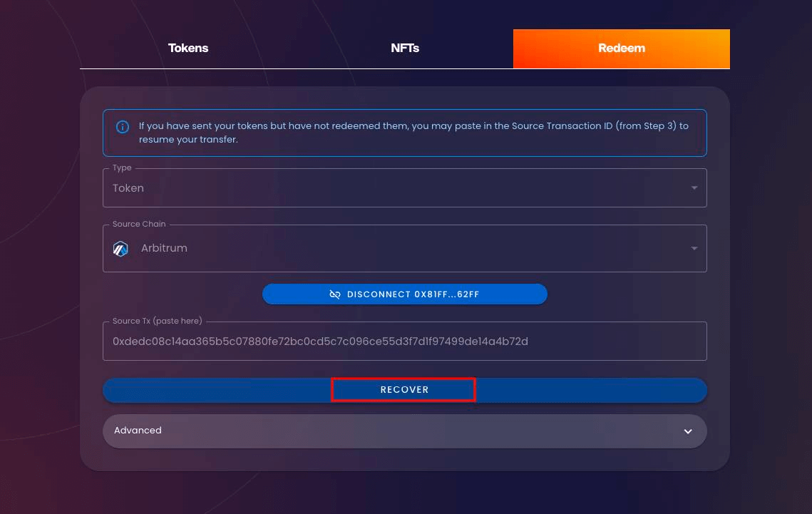The width and height of the screenshot is (812, 514).
Task: Open the NFTs tab
Action: coord(405,48)
